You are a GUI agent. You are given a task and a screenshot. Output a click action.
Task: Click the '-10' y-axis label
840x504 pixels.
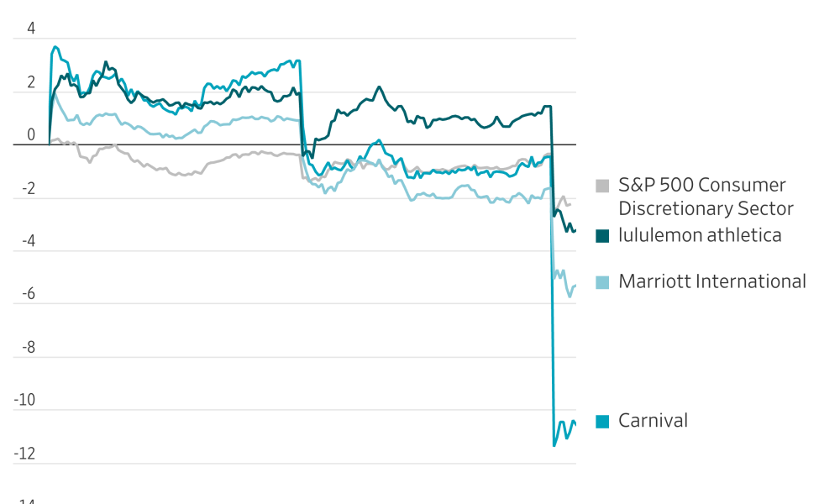coord(24,400)
